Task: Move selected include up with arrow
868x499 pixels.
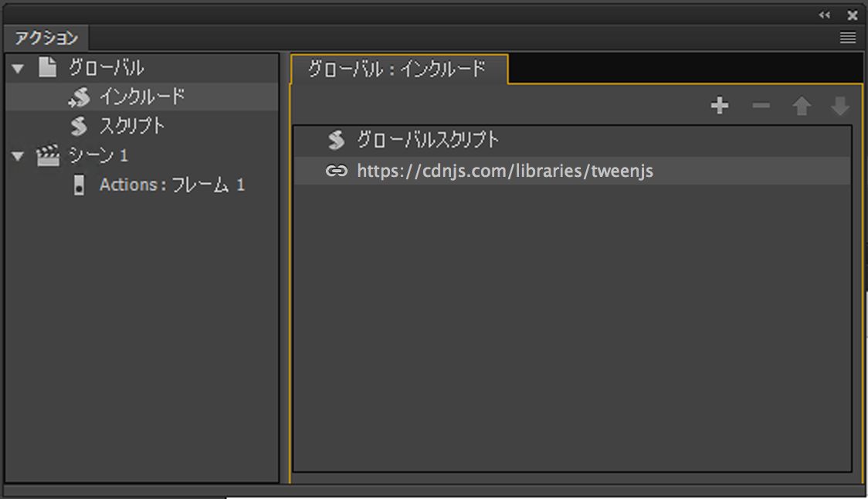Action: [802, 106]
